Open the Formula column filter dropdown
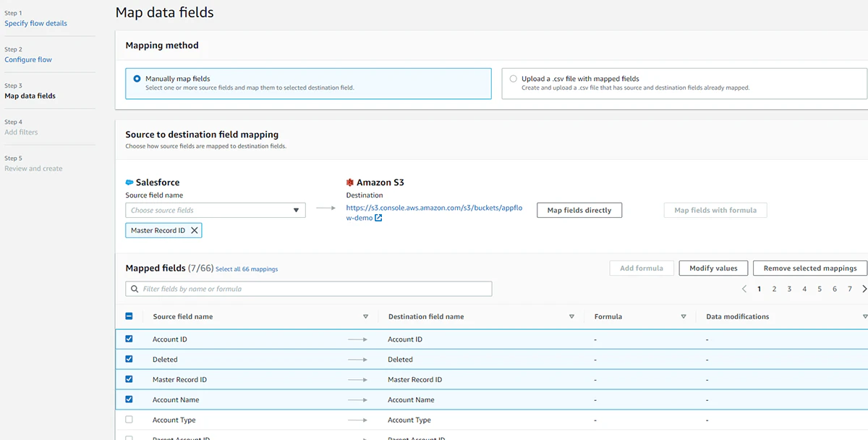Viewport: 868px width, 440px height. [684, 316]
